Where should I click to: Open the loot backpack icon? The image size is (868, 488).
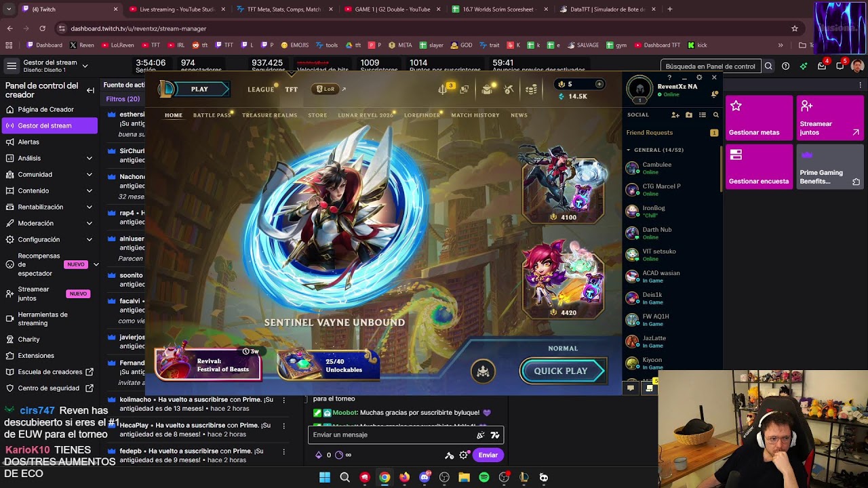(487, 89)
